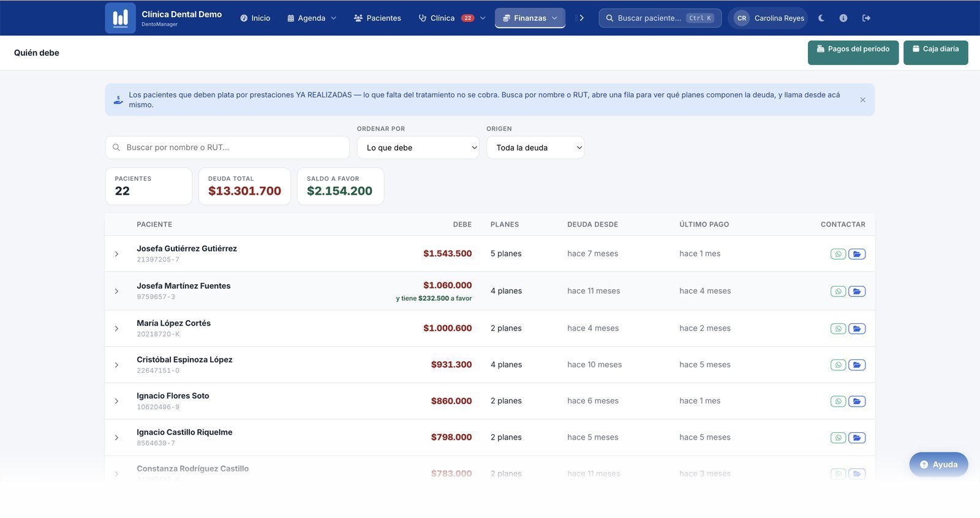Click the Buscar por nombre o RUT field
The height and width of the screenshot is (518, 980).
pyautogui.click(x=227, y=148)
